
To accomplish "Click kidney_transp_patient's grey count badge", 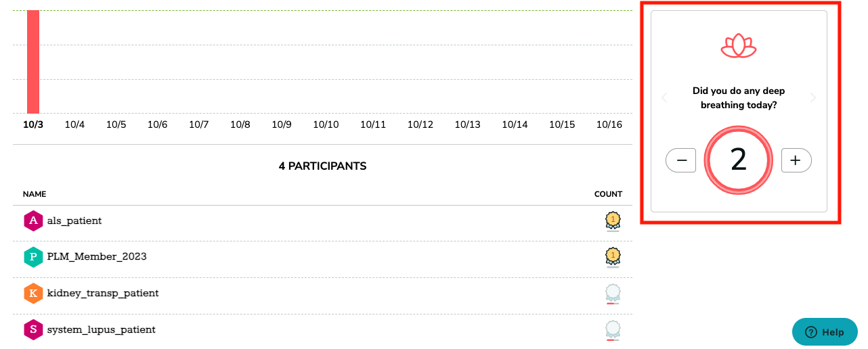I will click(x=613, y=294).
